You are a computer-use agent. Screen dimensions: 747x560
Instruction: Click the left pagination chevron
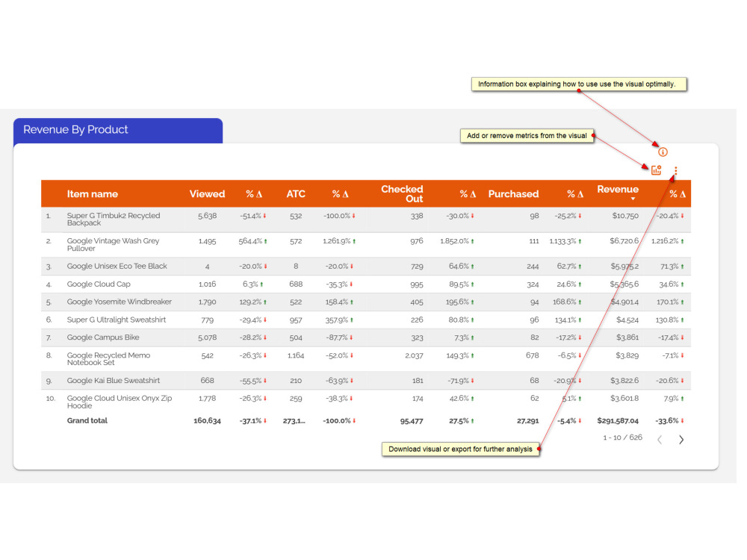tap(659, 440)
